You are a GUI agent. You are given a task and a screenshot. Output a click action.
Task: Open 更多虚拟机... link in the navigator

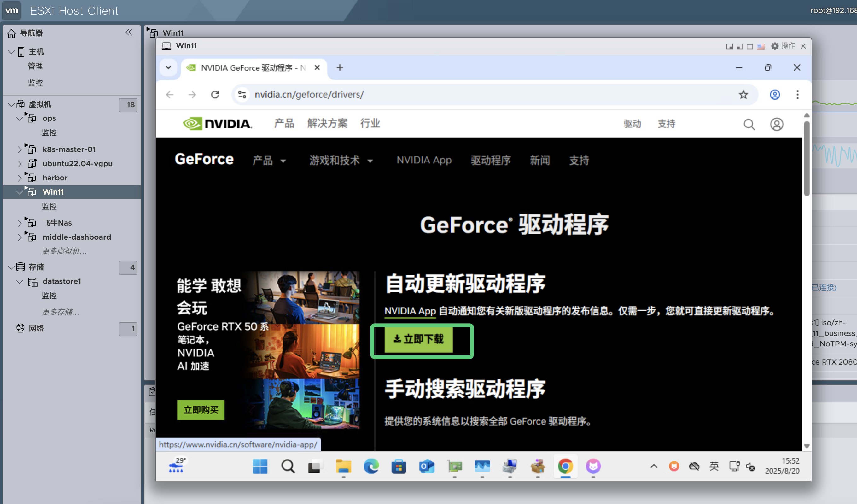point(64,251)
